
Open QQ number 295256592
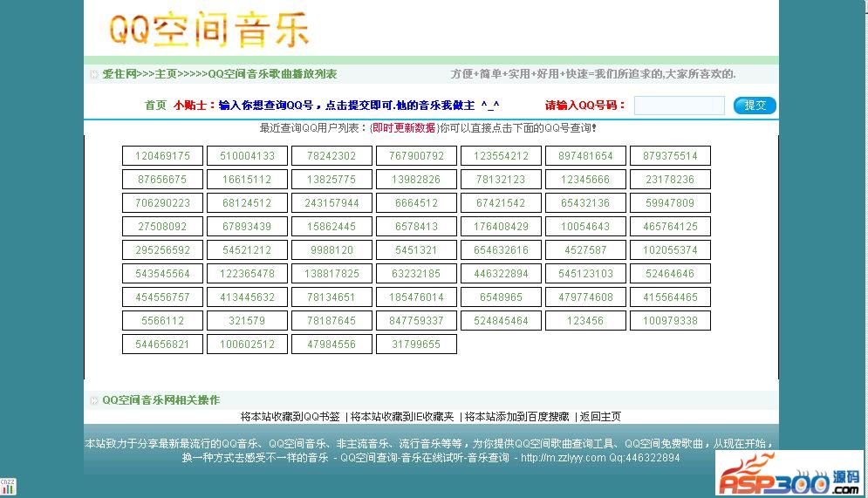163,250
